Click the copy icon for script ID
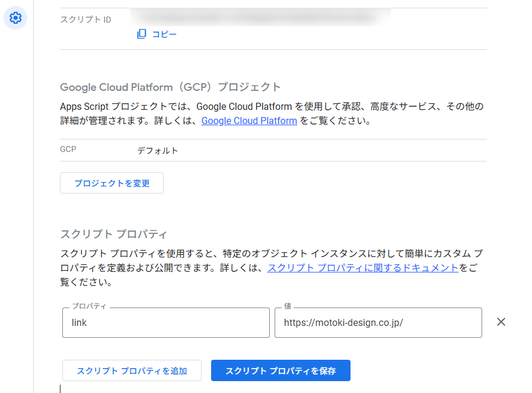This screenshot has height=393, width=532. pyautogui.click(x=141, y=34)
